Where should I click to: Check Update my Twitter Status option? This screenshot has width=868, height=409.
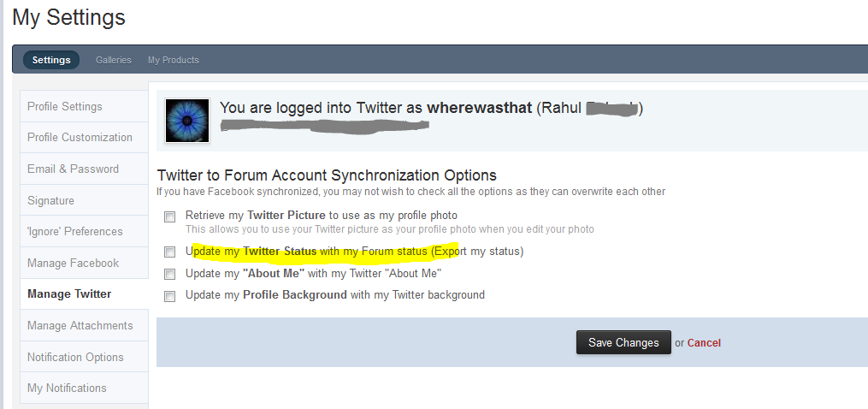click(170, 252)
